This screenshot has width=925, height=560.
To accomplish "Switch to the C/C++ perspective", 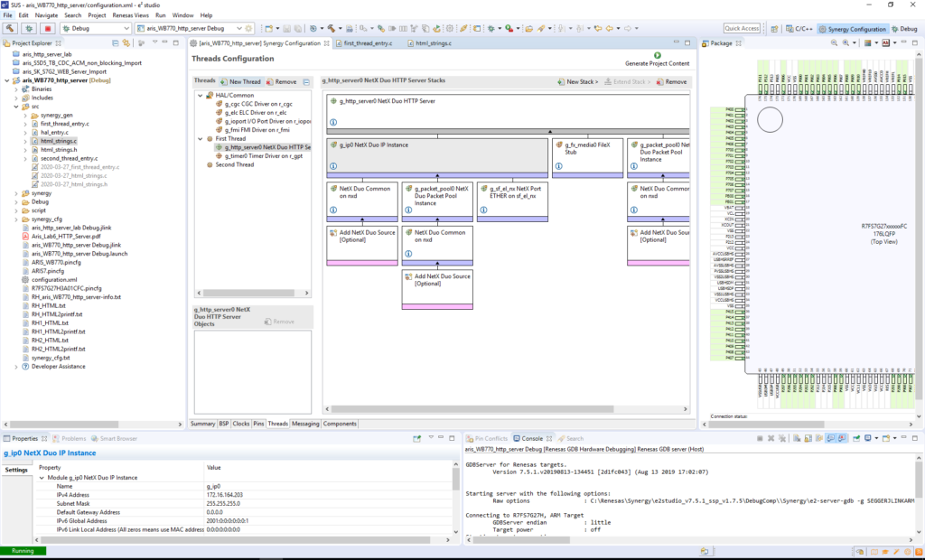I will pos(799,28).
